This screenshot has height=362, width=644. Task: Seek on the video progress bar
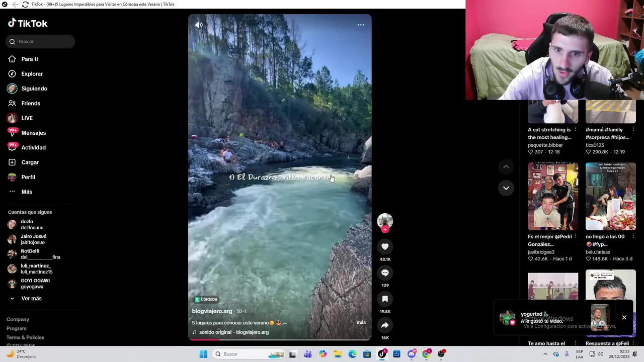[x=280, y=339]
